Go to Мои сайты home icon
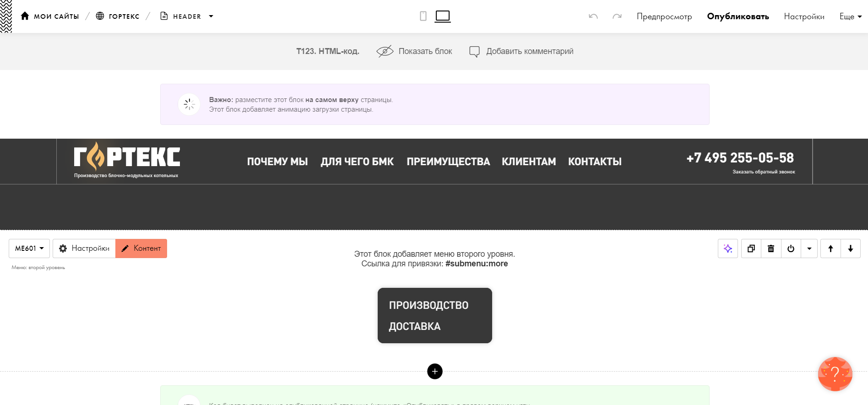The image size is (868, 405). [x=25, y=16]
